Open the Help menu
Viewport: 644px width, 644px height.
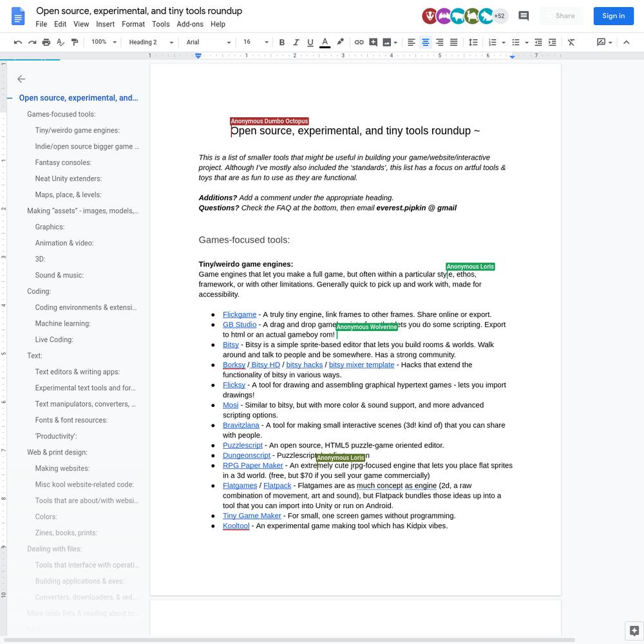[218, 24]
